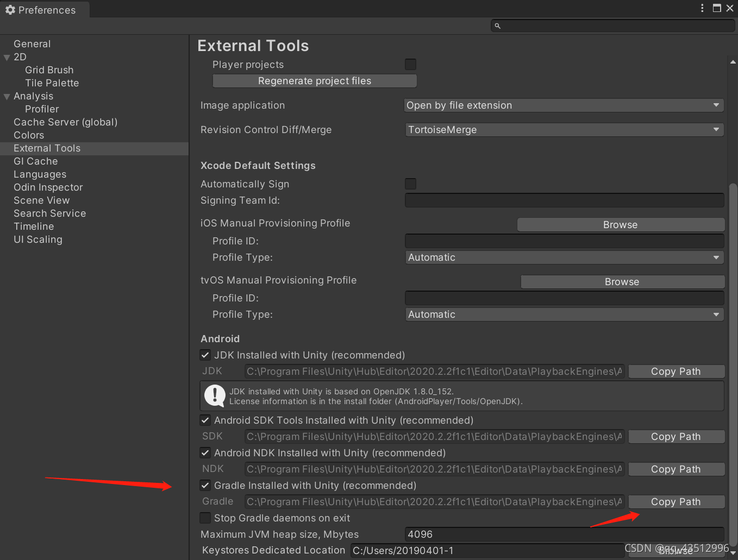Open General preferences section

pos(32,43)
